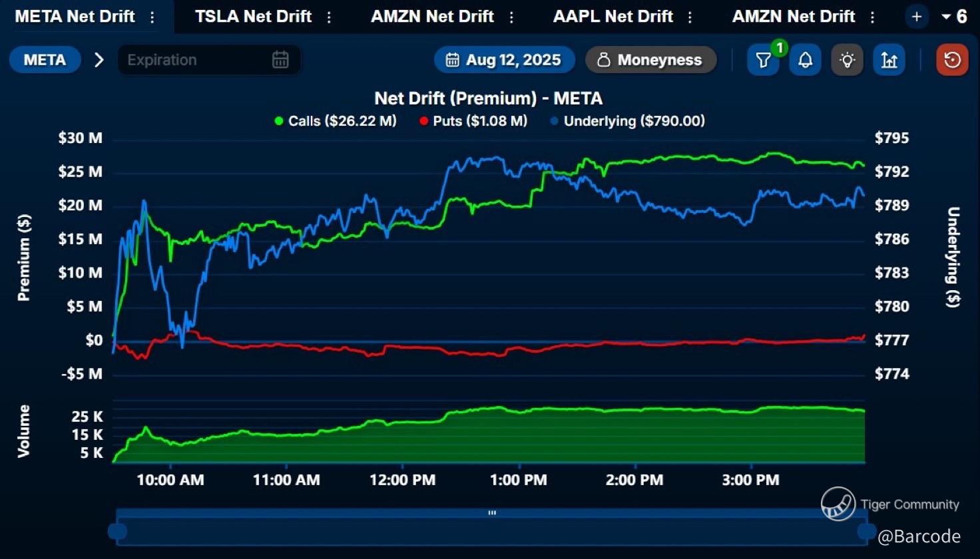The height and width of the screenshot is (559, 980).
Task: Open the Aug 12, 2025 date picker
Action: pyautogui.click(x=505, y=60)
